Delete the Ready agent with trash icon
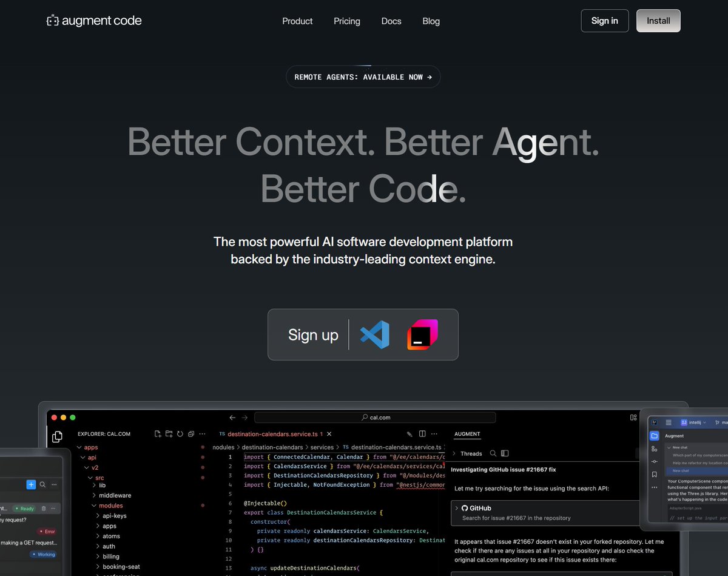Image resolution: width=728 pixels, height=576 pixels. click(x=44, y=509)
